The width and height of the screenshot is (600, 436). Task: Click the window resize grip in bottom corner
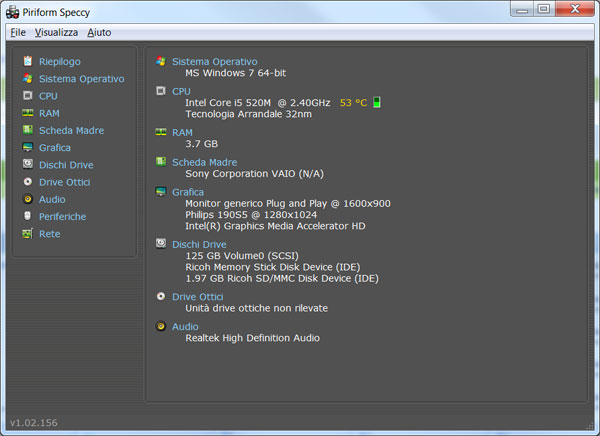(590, 425)
